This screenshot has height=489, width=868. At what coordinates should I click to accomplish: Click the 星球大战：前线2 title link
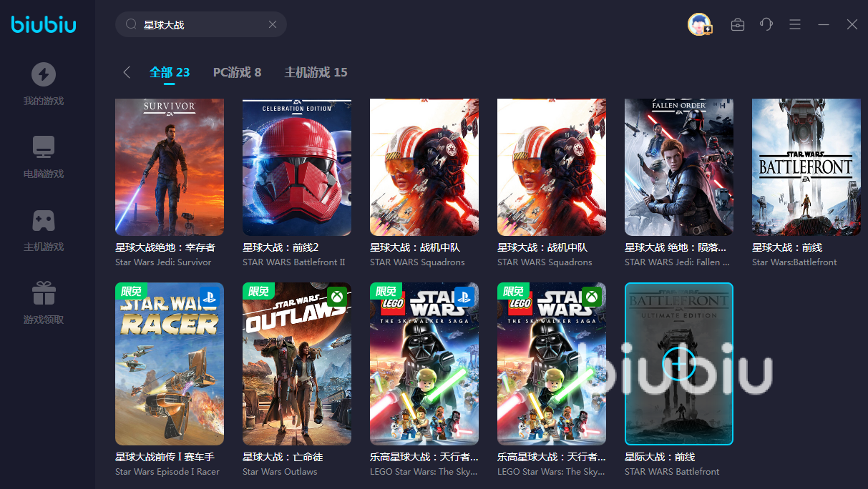(281, 247)
